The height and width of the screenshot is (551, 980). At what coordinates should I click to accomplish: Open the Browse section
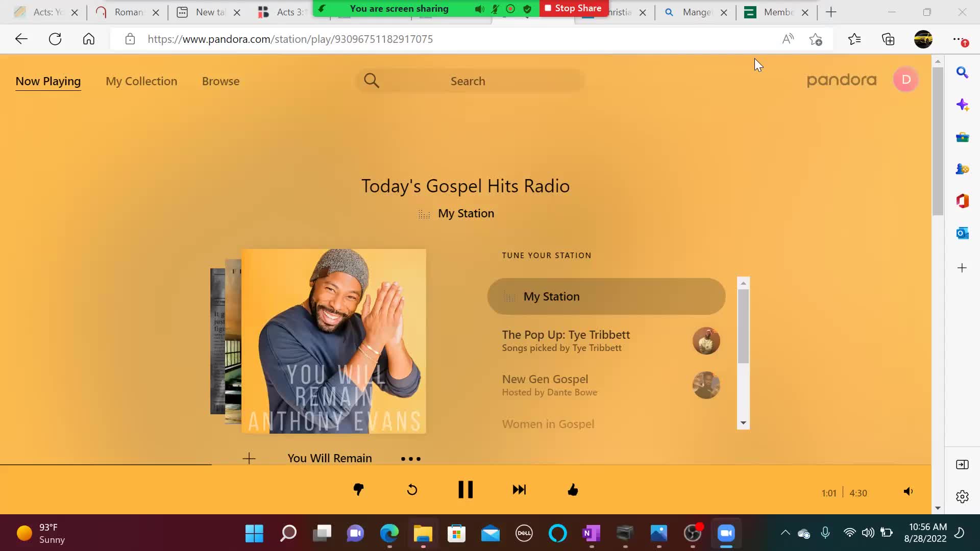pos(220,81)
